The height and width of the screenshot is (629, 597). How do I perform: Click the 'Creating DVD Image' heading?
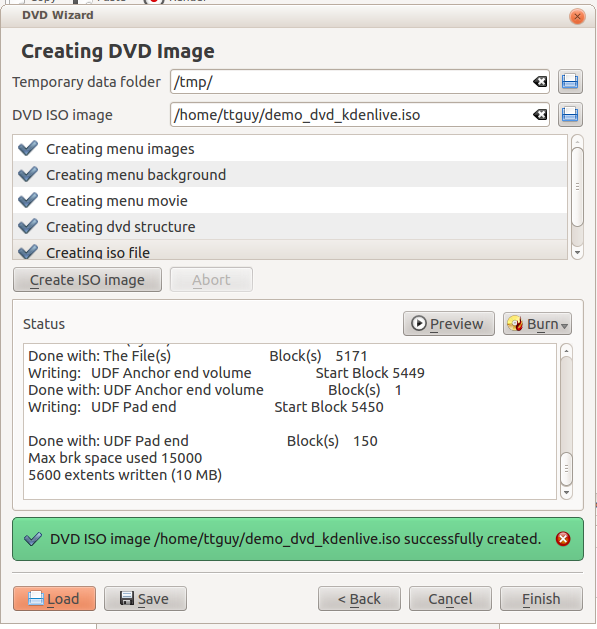point(118,51)
